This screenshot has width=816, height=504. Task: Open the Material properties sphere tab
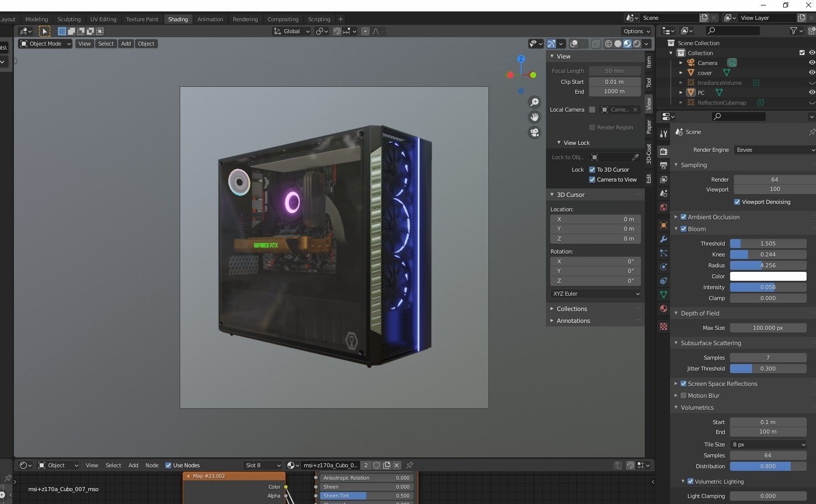(664, 309)
